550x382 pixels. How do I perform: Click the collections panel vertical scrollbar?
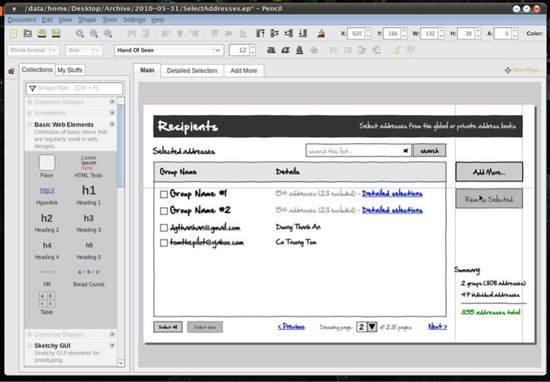click(121, 146)
